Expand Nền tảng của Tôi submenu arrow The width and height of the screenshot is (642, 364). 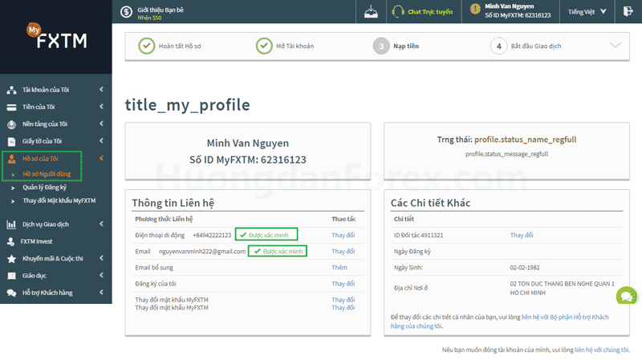(101, 123)
